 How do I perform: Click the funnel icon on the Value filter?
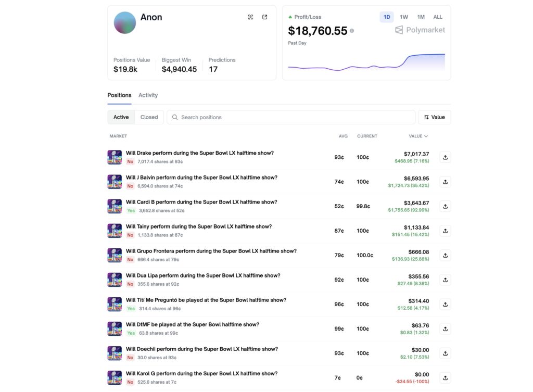[x=426, y=117]
